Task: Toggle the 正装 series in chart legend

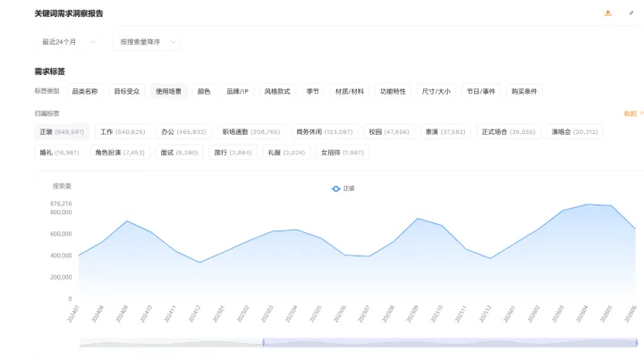Action: click(343, 188)
